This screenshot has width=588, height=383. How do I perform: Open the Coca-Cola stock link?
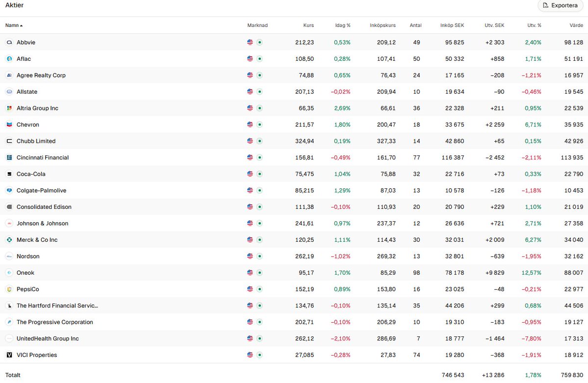31,174
